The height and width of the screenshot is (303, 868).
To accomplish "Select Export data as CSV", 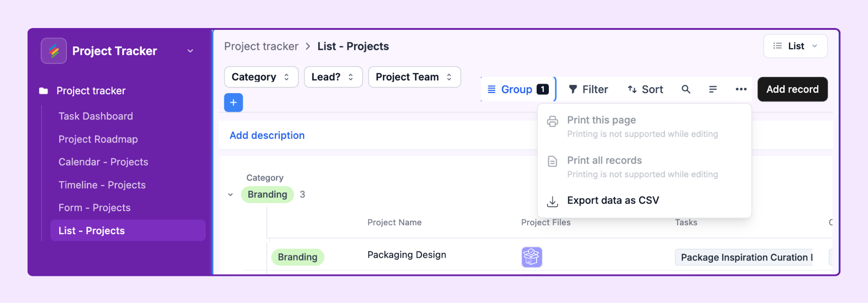I will coord(613,200).
